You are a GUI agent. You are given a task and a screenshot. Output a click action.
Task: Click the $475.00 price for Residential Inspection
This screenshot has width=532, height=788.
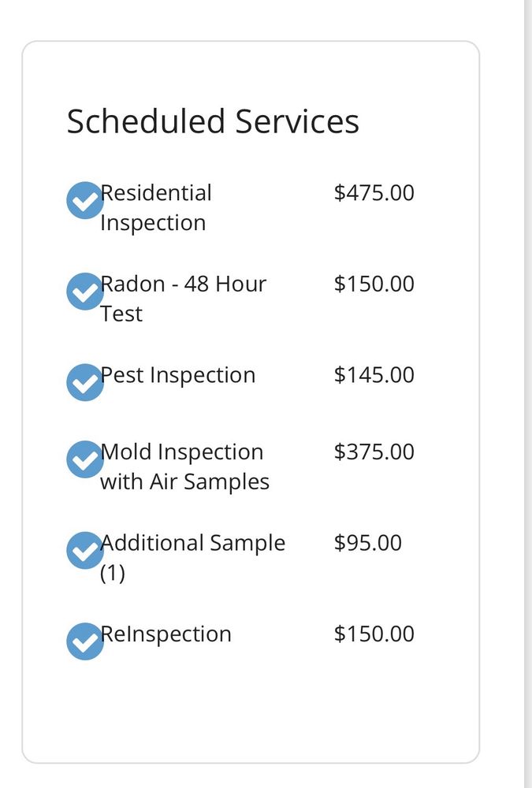pos(374,192)
